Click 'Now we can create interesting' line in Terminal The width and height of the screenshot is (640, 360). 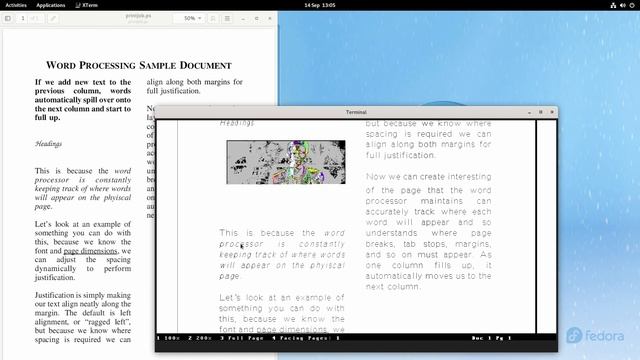pyautogui.click(x=429, y=177)
